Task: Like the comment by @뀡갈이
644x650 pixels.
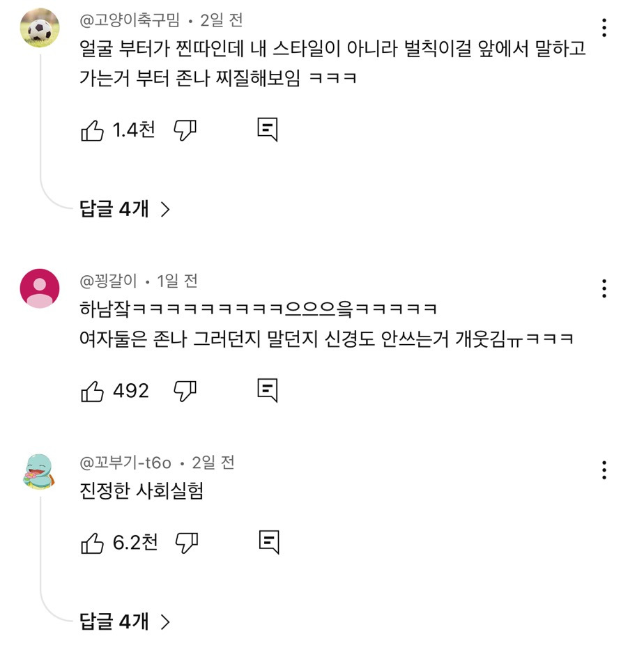Action: click(x=93, y=391)
